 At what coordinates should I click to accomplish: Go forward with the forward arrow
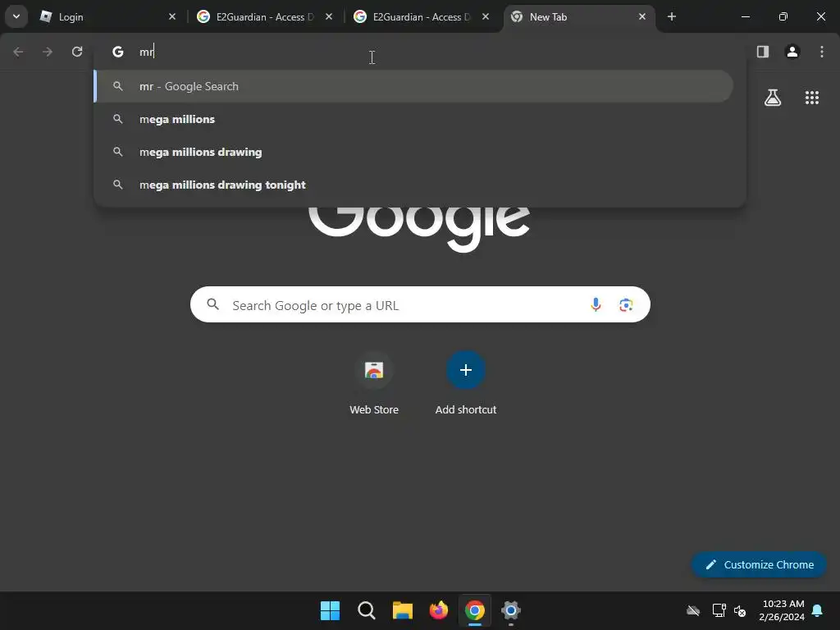48,52
